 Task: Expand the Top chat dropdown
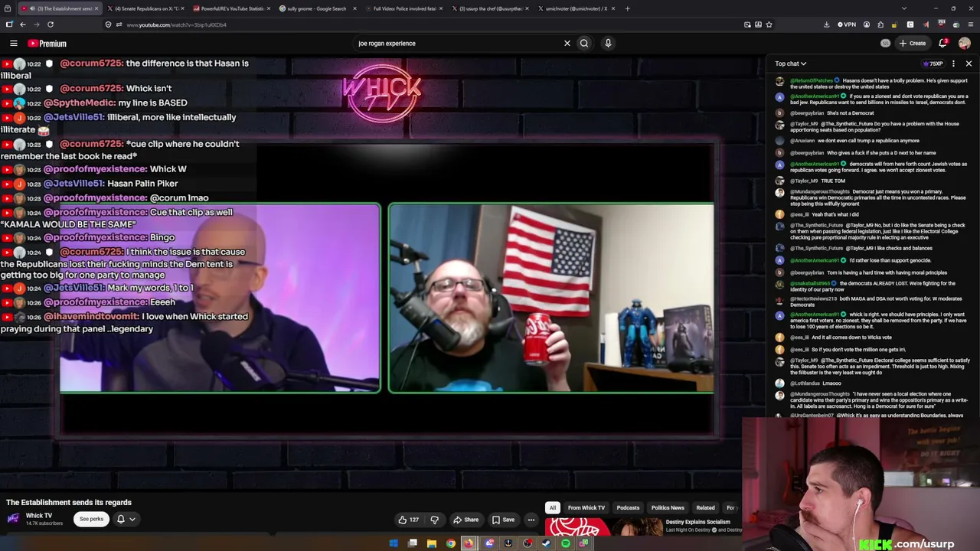[x=790, y=64]
